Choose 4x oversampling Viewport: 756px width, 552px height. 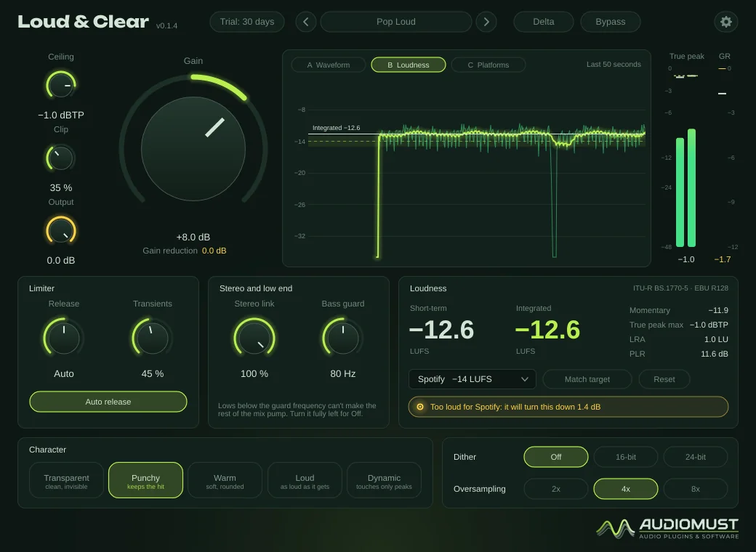coord(626,489)
